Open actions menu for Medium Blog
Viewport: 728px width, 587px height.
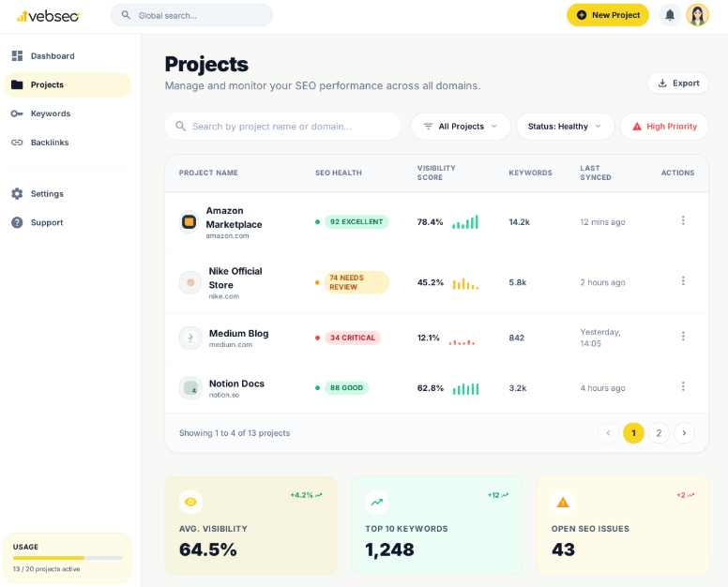coord(683,336)
